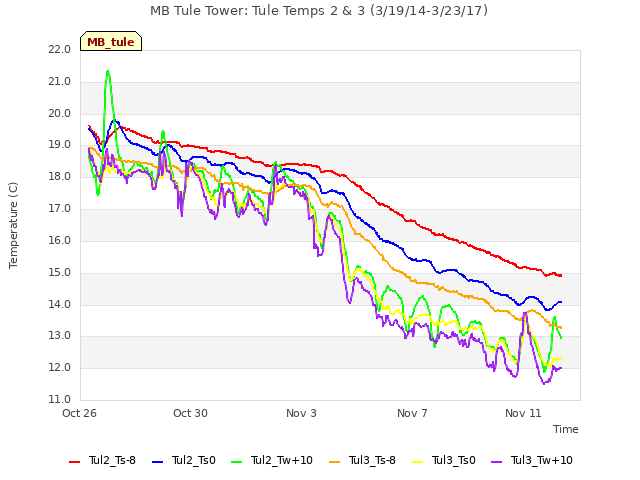Click the 21.0 y-axis tick label
640x480 pixels.
tap(60, 82)
